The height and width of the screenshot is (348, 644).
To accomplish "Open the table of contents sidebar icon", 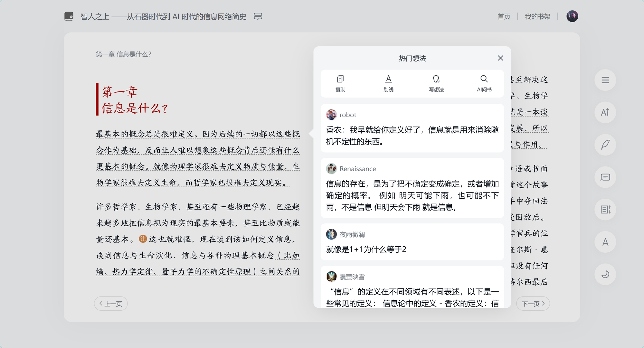I will click(605, 80).
